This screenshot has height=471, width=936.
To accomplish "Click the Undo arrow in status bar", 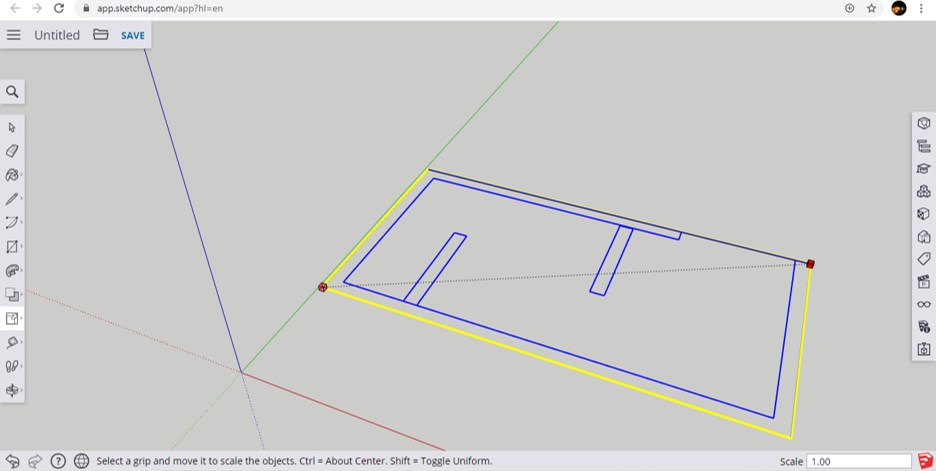I will (12, 461).
